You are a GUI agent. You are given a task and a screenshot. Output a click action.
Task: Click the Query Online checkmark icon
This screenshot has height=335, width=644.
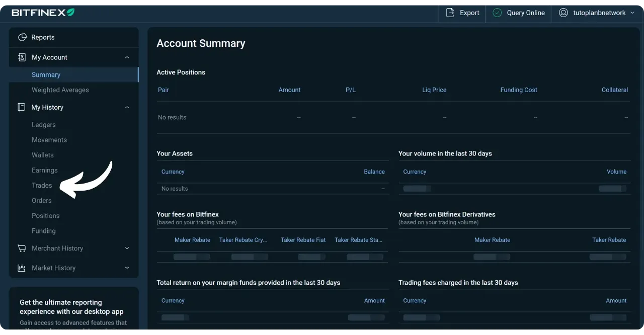pyautogui.click(x=497, y=13)
